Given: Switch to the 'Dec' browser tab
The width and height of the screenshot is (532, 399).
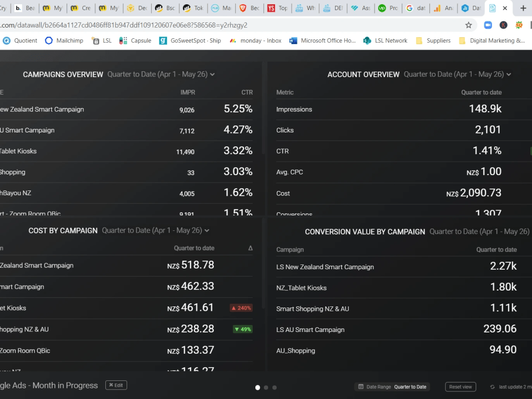Looking at the screenshot, I should tap(137, 8).
